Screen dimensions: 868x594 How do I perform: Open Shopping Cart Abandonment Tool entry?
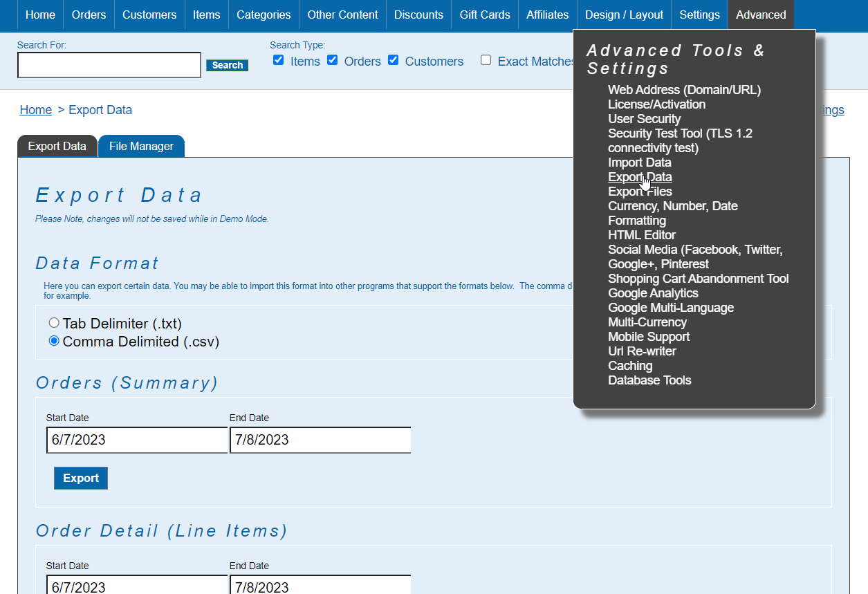click(x=698, y=279)
